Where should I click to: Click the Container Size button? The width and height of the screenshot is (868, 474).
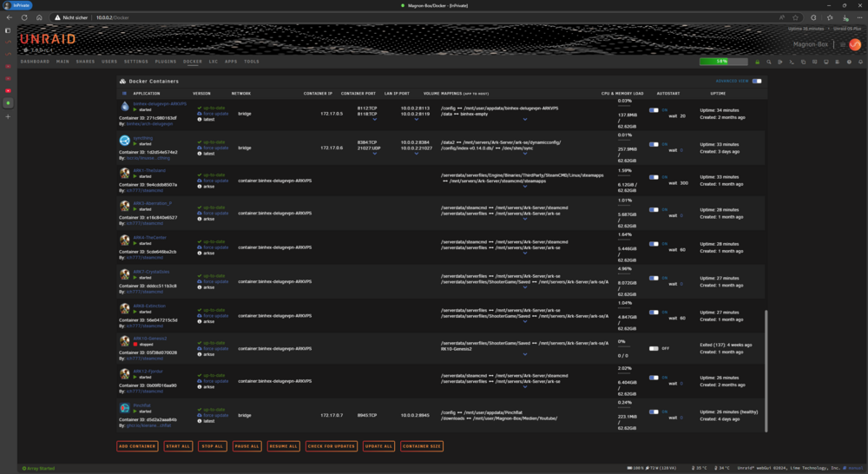click(x=422, y=446)
